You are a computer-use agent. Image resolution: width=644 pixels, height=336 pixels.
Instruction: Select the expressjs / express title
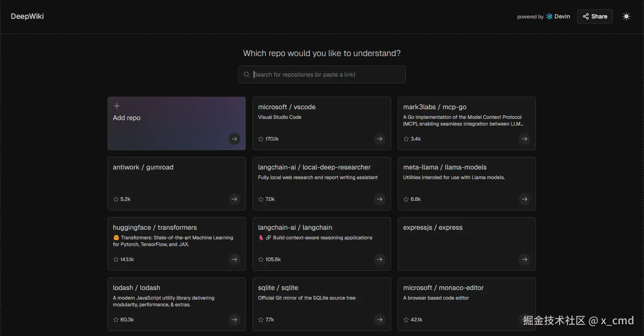click(433, 228)
